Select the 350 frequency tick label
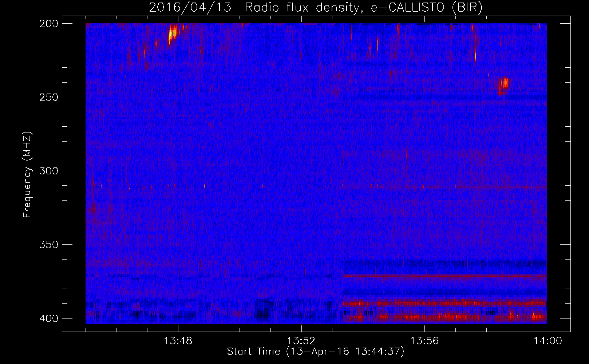589x364 pixels. coord(48,245)
